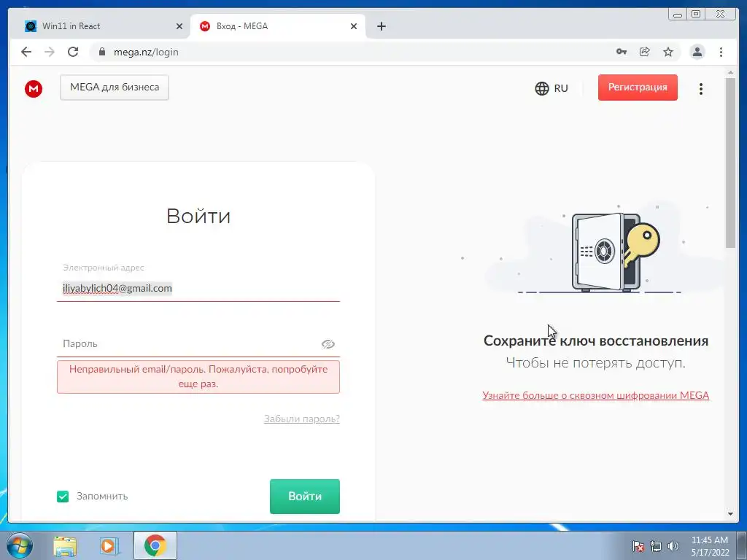747x560 pixels.
Task: Bookmark this page with star icon
Action: (668, 52)
